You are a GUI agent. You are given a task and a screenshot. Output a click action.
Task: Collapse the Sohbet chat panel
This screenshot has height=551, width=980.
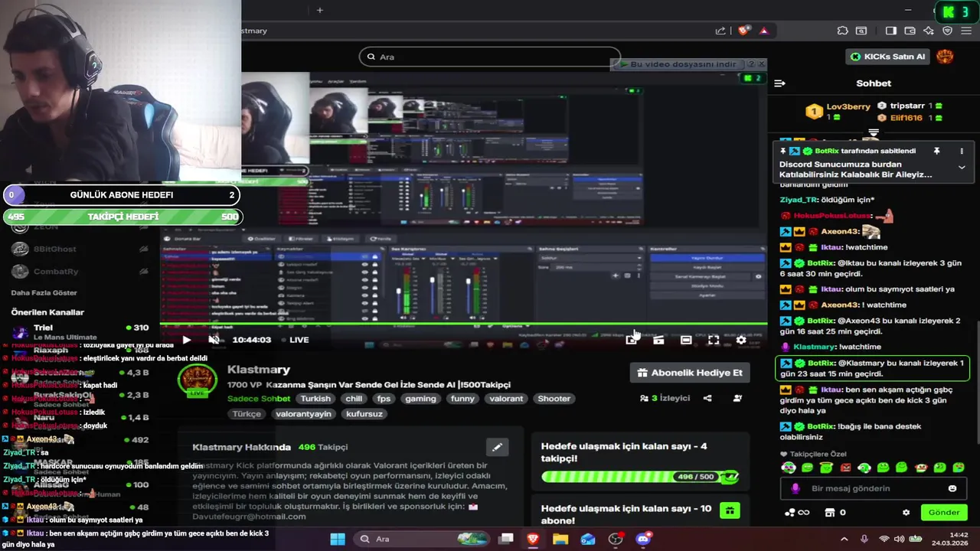[x=779, y=83]
